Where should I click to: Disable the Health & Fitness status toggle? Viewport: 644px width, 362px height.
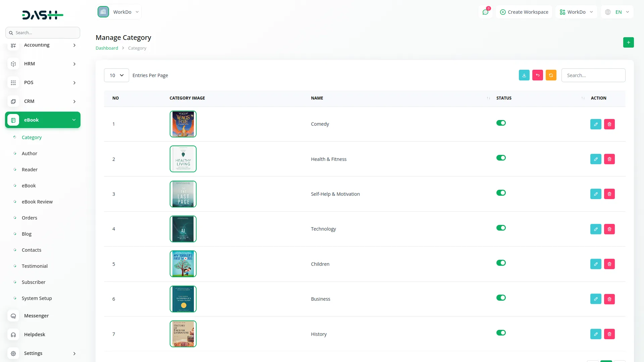[x=501, y=158]
